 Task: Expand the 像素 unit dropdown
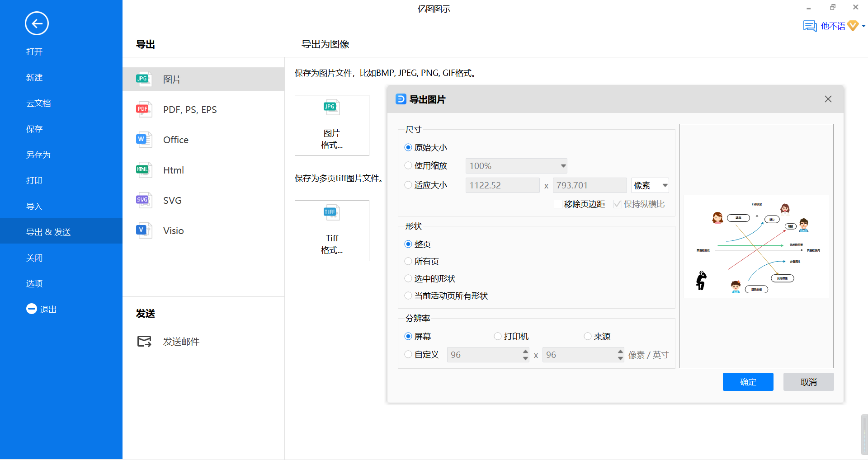650,185
